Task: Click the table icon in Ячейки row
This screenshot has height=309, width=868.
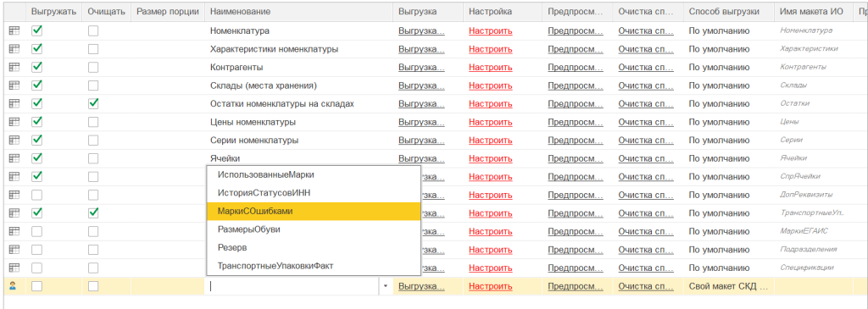Action: tap(15, 158)
